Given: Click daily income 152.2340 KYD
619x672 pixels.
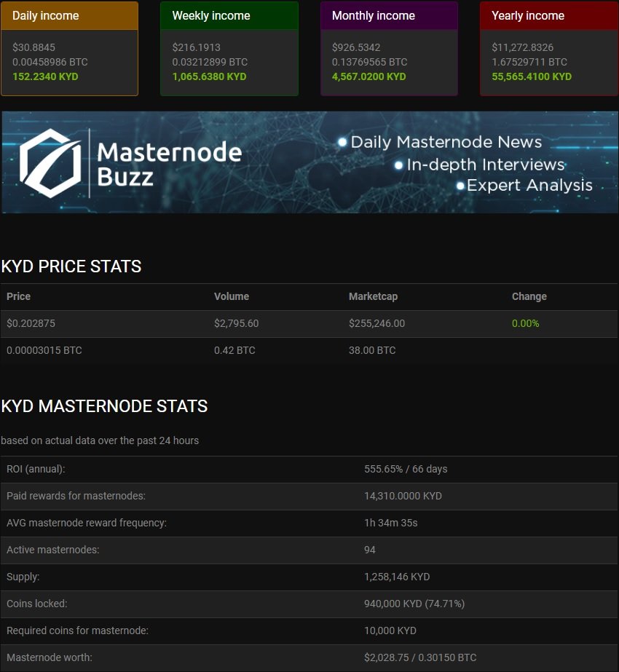Looking at the screenshot, I should (x=45, y=76).
